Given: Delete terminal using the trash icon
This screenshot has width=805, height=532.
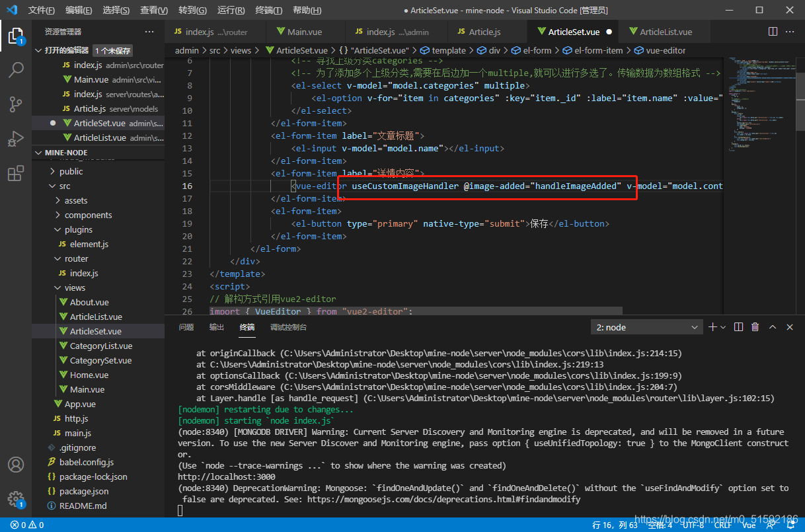Looking at the screenshot, I should tap(755, 327).
